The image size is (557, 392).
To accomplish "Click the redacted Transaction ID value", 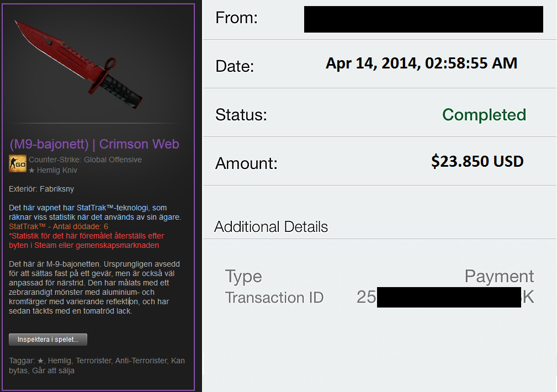I will tap(448, 298).
